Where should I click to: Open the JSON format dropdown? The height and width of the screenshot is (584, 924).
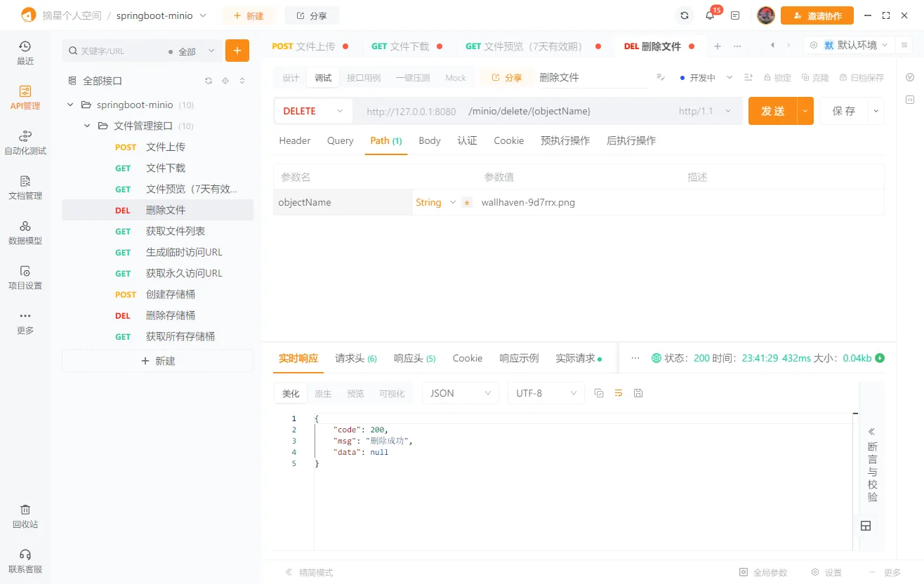coord(461,393)
